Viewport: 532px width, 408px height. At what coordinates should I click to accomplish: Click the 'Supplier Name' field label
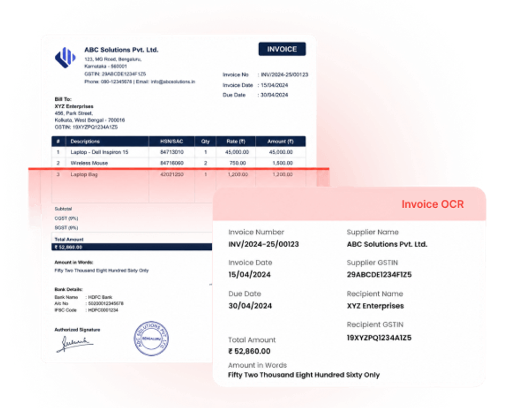pyautogui.click(x=372, y=232)
